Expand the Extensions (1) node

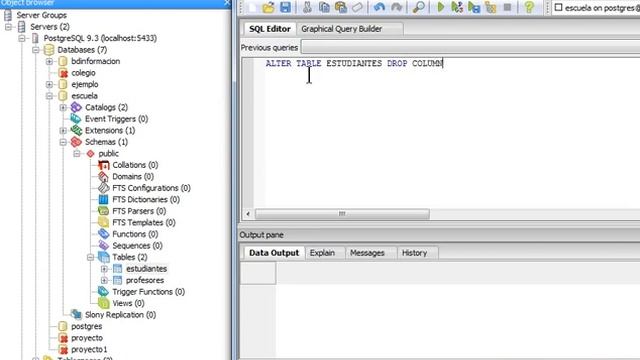tap(63, 131)
